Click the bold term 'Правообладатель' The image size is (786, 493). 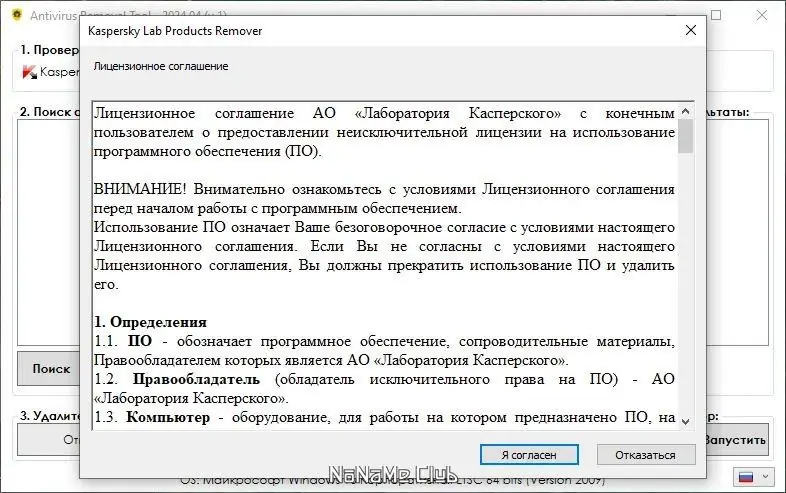pyautogui.click(x=196, y=379)
